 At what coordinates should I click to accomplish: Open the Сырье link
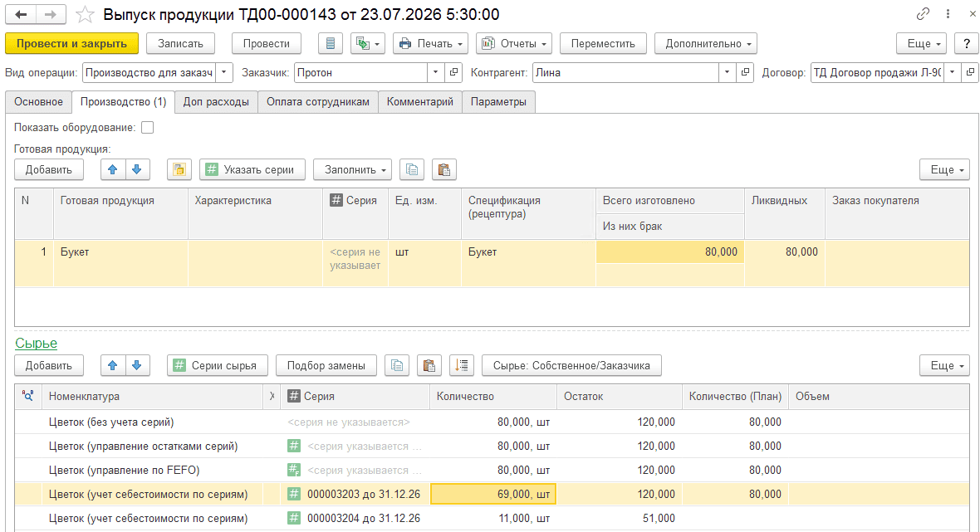[x=37, y=344]
